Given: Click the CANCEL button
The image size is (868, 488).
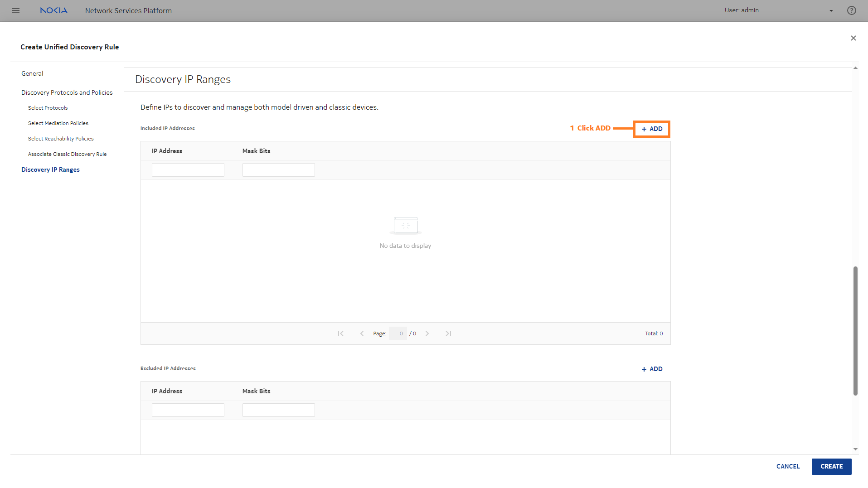Looking at the screenshot, I should point(788,466).
